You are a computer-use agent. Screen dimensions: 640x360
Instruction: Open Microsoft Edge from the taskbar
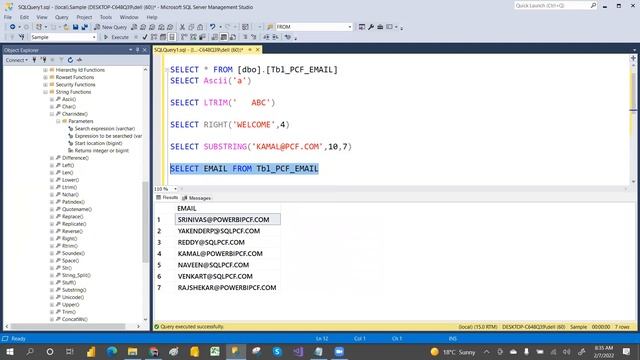point(111,351)
